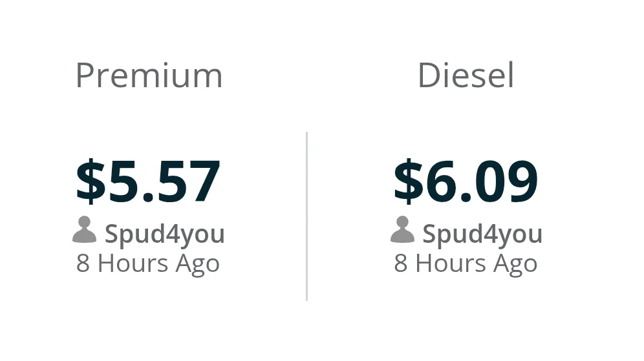Open Spud4you profile under Diesel
This screenshot has width=644, height=361.
(x=482, y=234)
